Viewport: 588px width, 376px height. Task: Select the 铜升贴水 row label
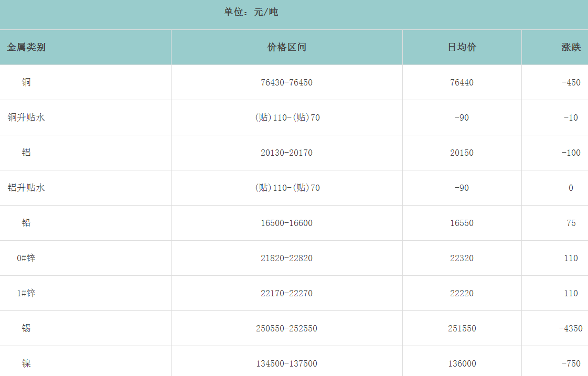26,117
